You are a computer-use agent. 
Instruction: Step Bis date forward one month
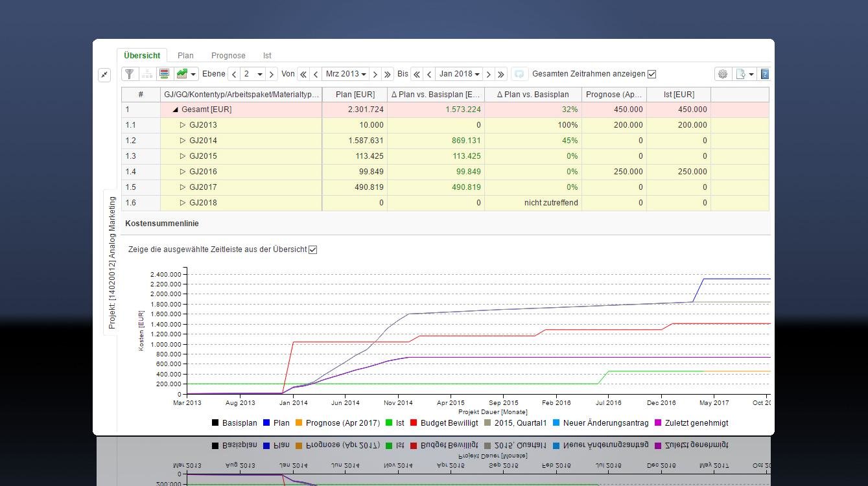tap(489, 75)
